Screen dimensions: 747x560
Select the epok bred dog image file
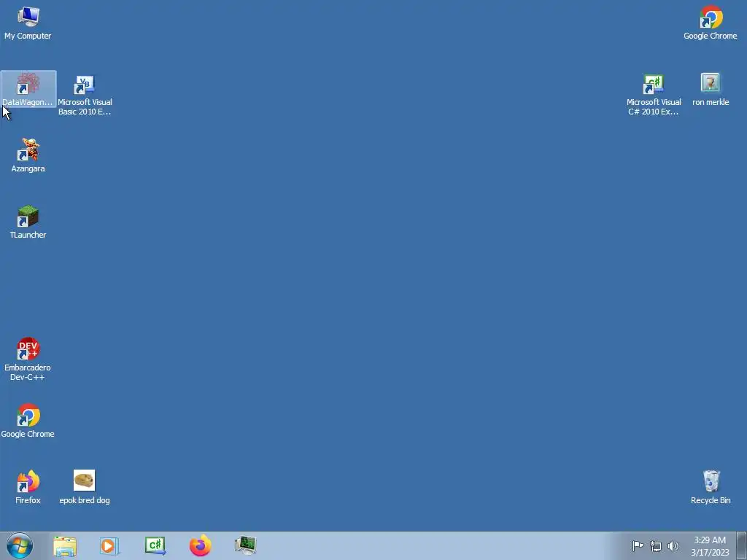tap(85, 487)
